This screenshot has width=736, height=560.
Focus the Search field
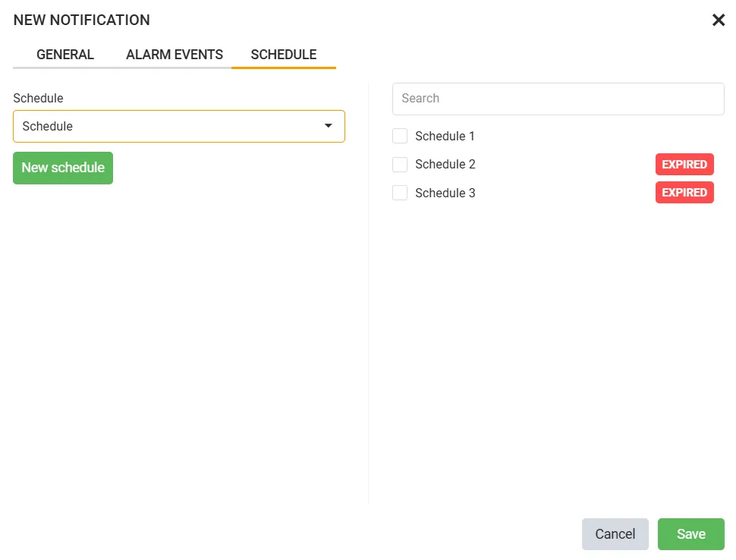click(558, 99)
